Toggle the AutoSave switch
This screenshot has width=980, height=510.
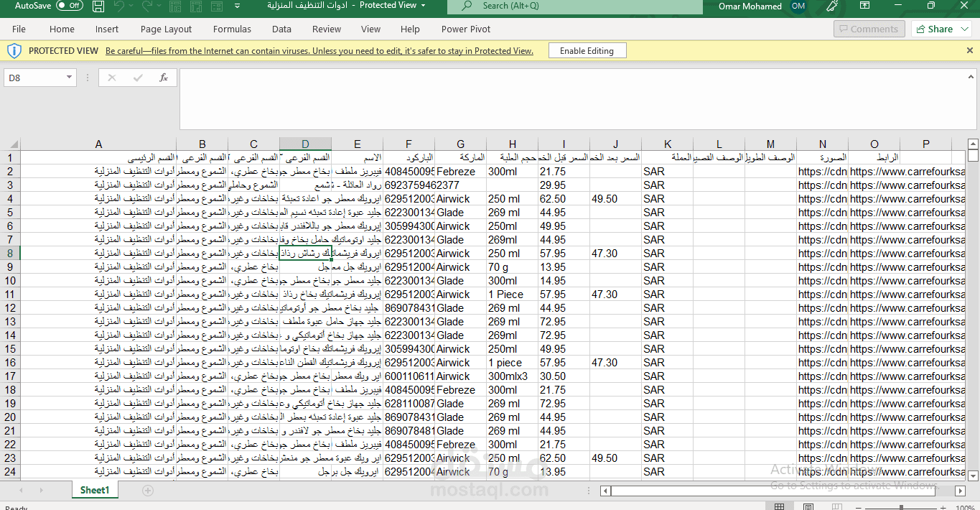(x=70, y=6)
